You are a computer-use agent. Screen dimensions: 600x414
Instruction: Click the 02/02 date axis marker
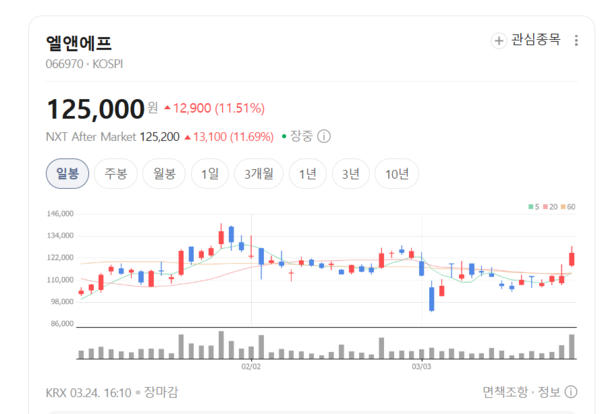pos(251,367)
